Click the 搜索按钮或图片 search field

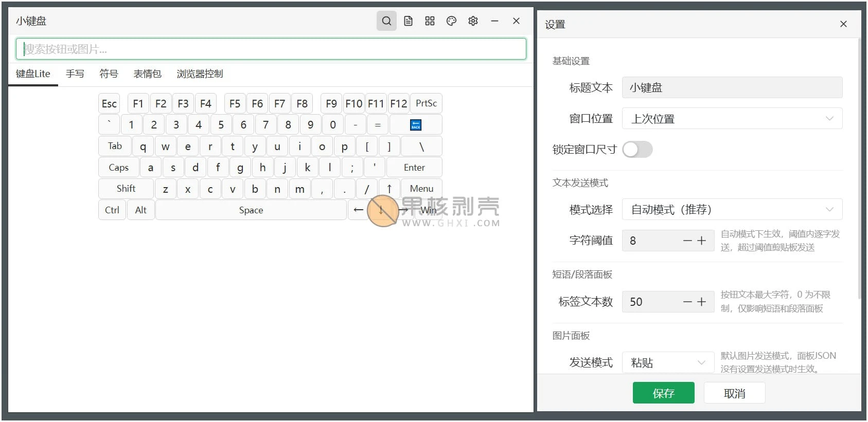271,49
